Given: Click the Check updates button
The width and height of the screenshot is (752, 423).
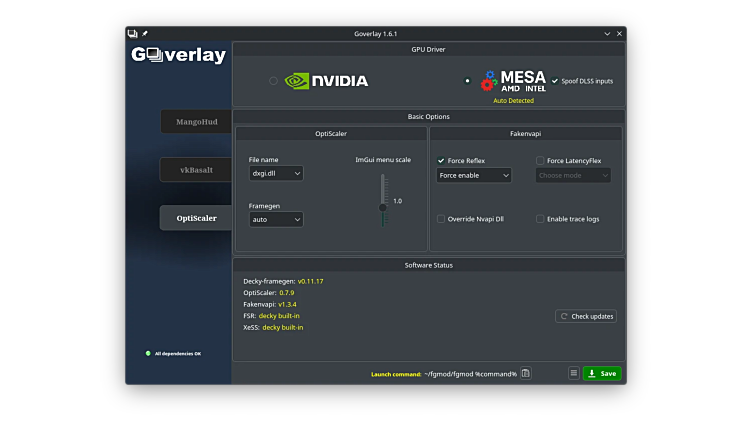Looking at the screenshot, I should tap(586, 316).
